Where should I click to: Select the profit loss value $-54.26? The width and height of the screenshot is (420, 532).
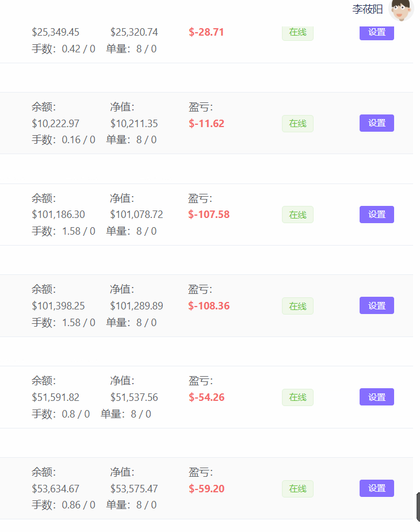207,397
